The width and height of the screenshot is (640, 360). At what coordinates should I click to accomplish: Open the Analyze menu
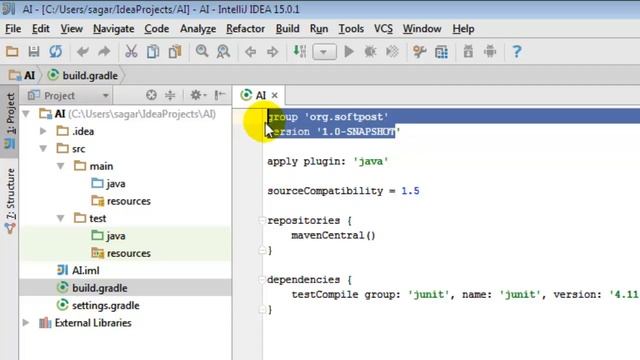click(x=198, y=29)
